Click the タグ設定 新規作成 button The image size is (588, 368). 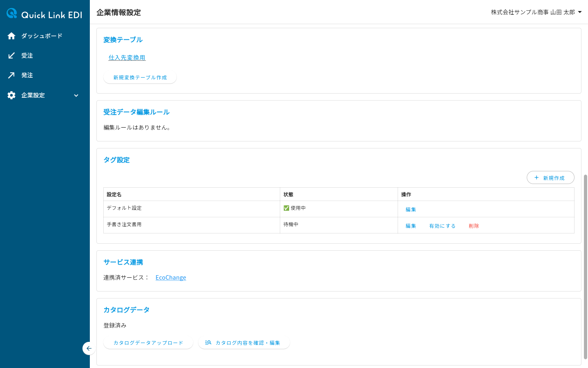(x=550, y=177)
